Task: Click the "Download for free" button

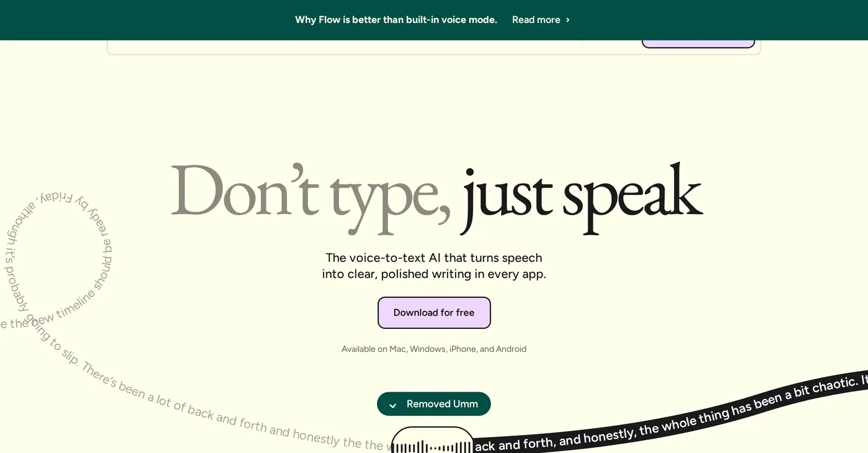Action: tap(434, 313)
